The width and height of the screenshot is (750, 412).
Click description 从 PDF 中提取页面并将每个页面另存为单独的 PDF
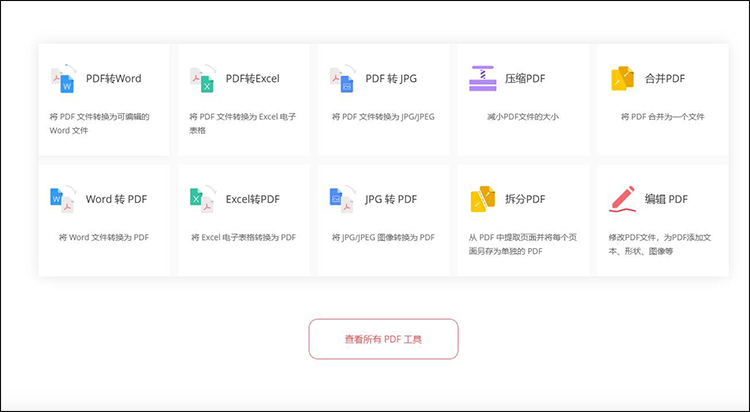tap(523, 244)
